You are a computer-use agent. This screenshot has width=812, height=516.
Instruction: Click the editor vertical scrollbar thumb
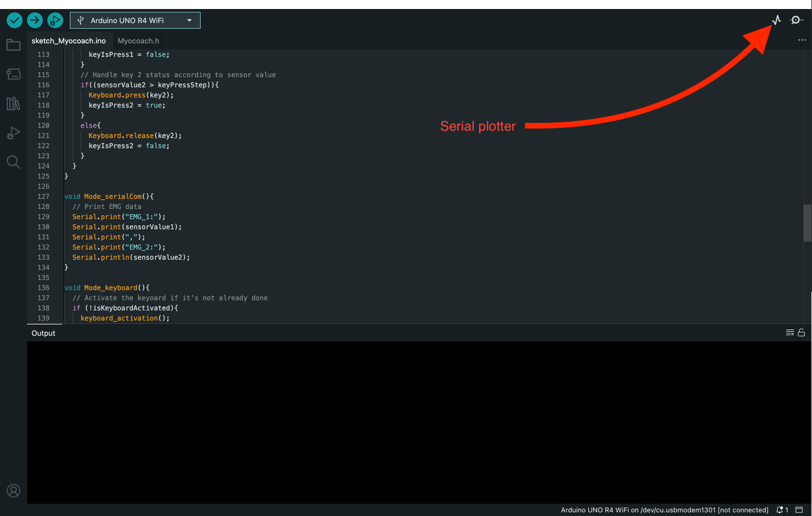[x=807, y=223]
